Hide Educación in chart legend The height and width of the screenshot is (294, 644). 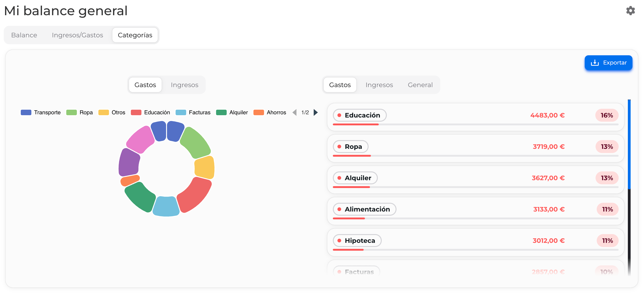pos(150,112)
